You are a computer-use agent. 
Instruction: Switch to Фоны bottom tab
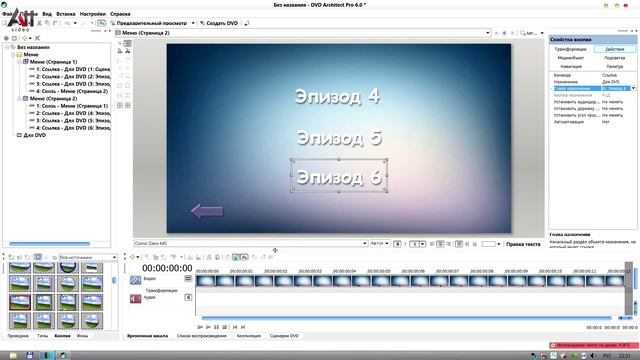point(82,336)
